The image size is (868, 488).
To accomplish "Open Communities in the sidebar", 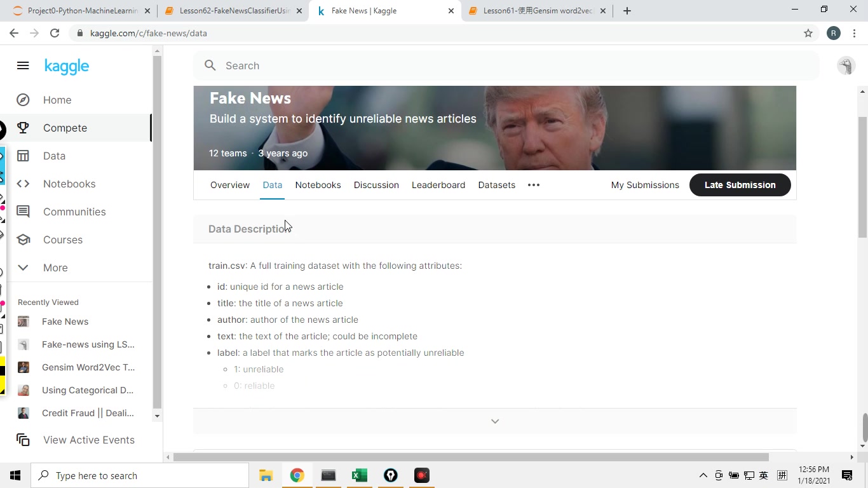I will tap(74, 212).
